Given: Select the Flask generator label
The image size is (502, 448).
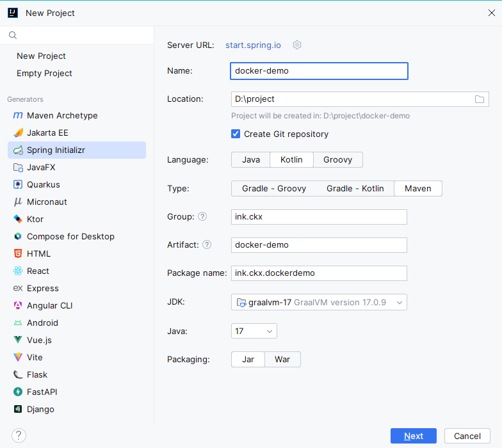Looking at the screenshot, I should pyautogui.click(x=37, y=375).
